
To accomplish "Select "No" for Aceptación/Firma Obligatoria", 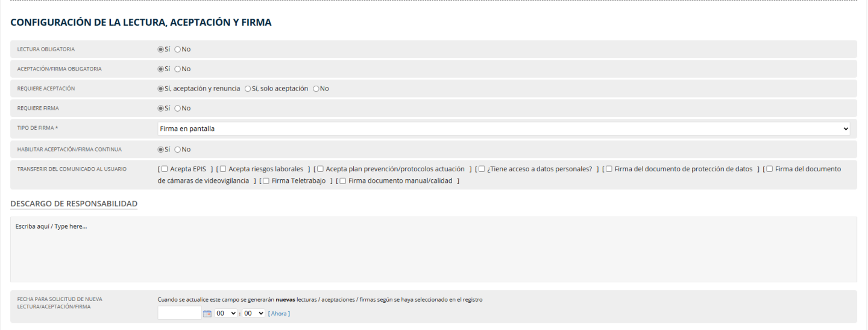I will 178,69.
